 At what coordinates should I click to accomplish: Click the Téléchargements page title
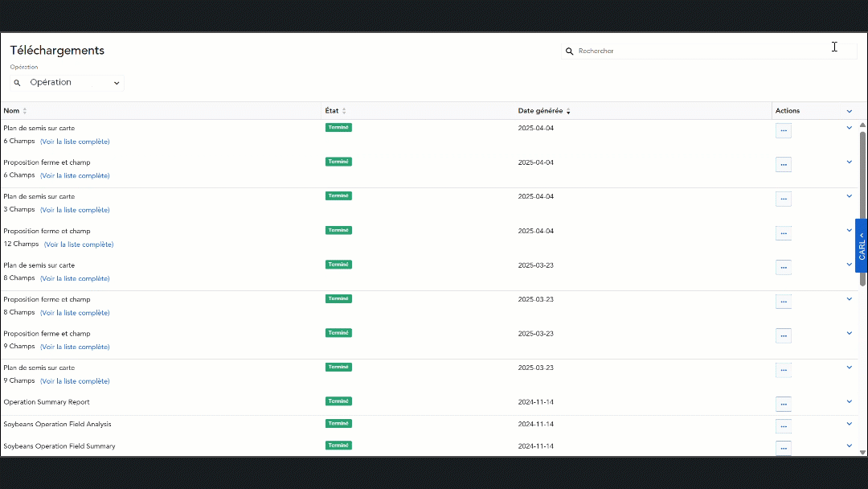tap(57, 51)
